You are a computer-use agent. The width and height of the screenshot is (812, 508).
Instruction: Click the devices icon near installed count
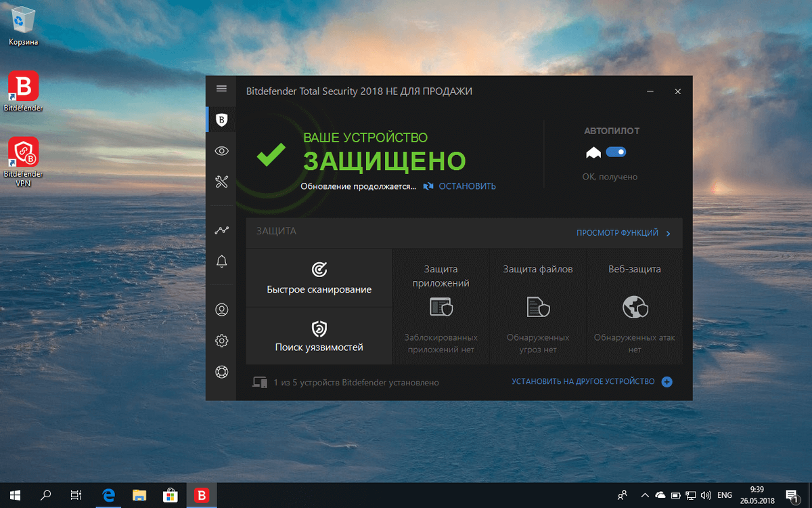(x=260, y=383)
